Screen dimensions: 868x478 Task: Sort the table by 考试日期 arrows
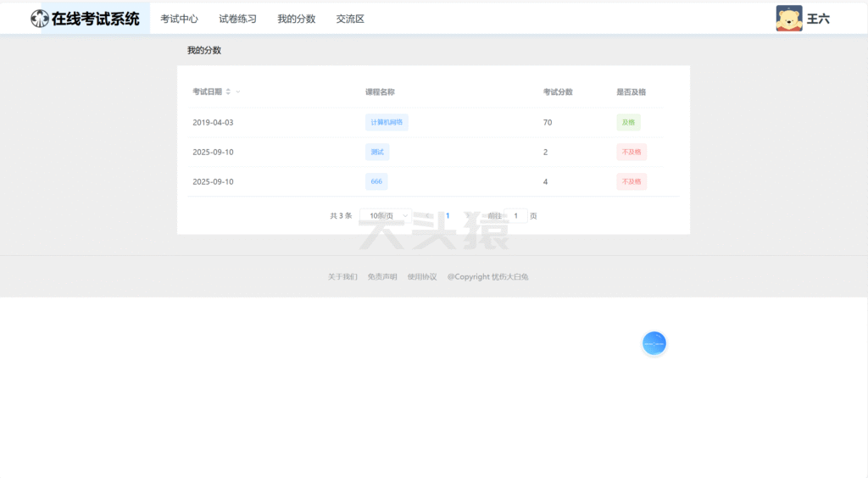[x=228, y=92]
